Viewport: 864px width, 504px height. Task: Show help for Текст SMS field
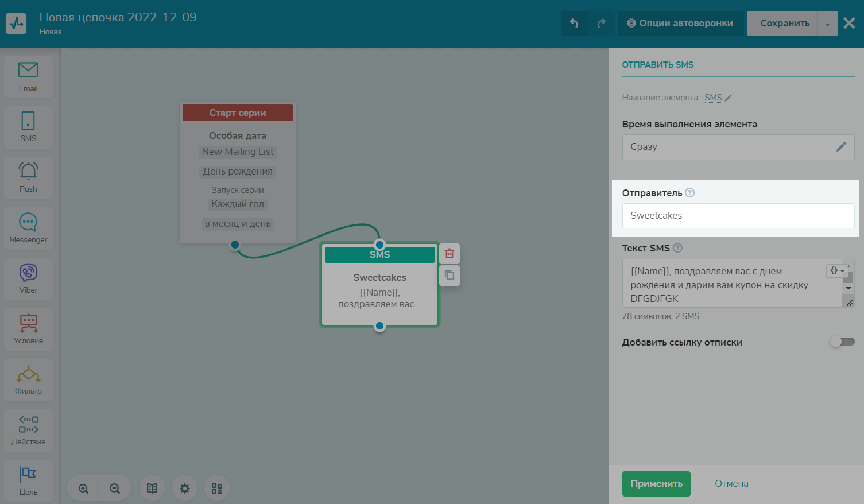pos(677,248)
